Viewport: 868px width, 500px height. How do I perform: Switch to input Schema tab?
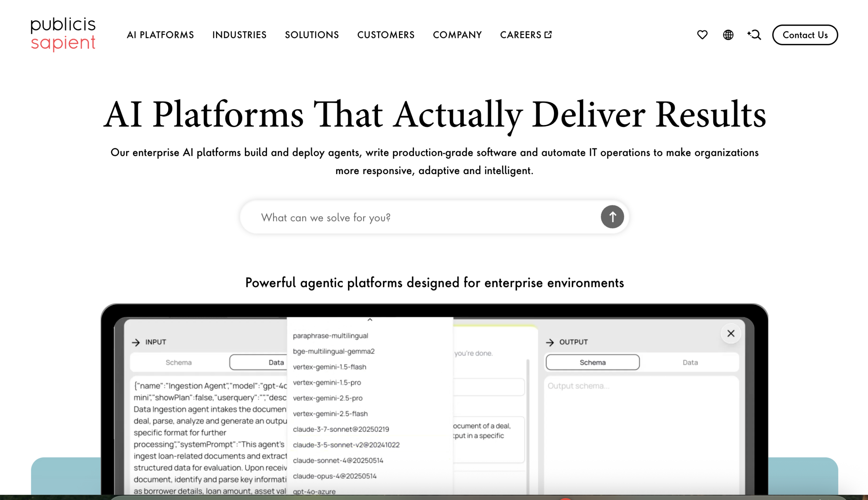(x=179, y=362)
